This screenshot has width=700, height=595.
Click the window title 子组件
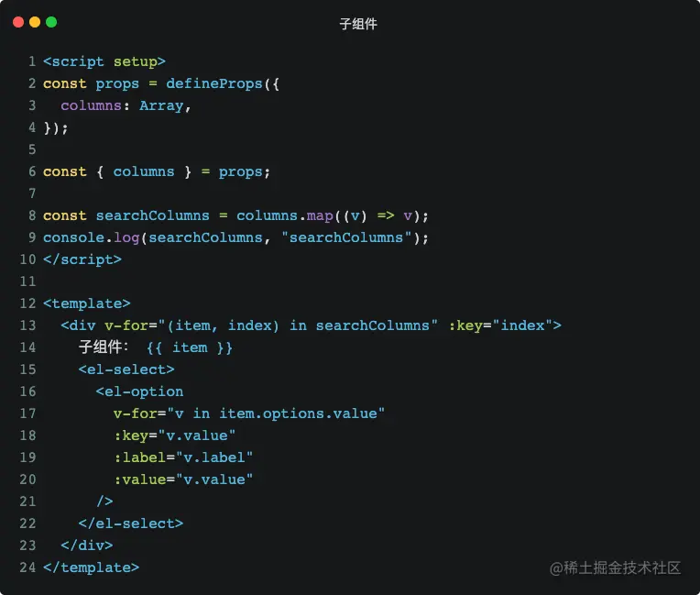358,24
